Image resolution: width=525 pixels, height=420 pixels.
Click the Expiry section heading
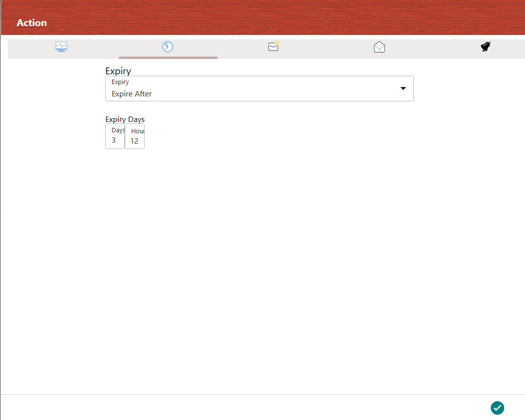(x=118, y=71)
